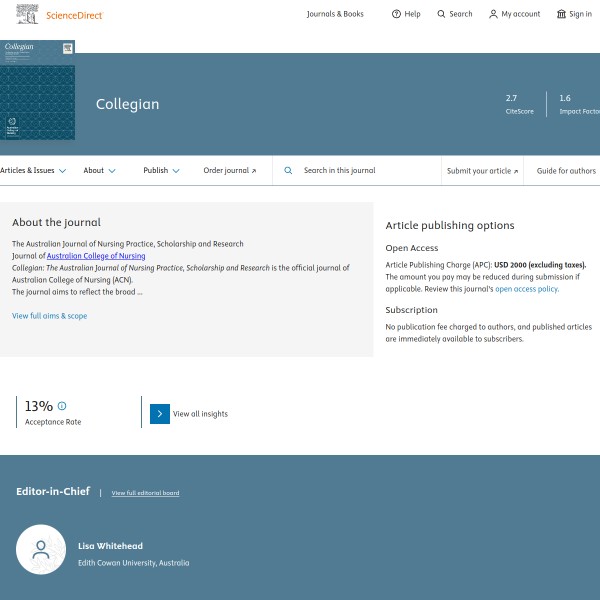Open Help via the question mark icon
The image size is (600, 600).
click(396, 14)
